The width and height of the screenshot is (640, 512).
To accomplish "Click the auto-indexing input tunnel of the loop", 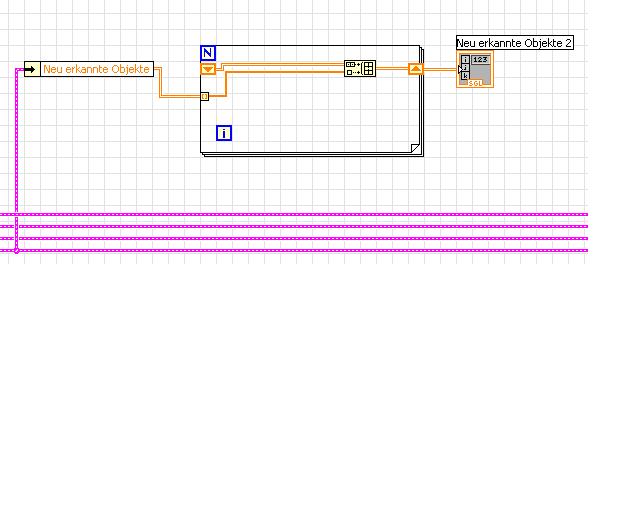I will pos(205,96).
